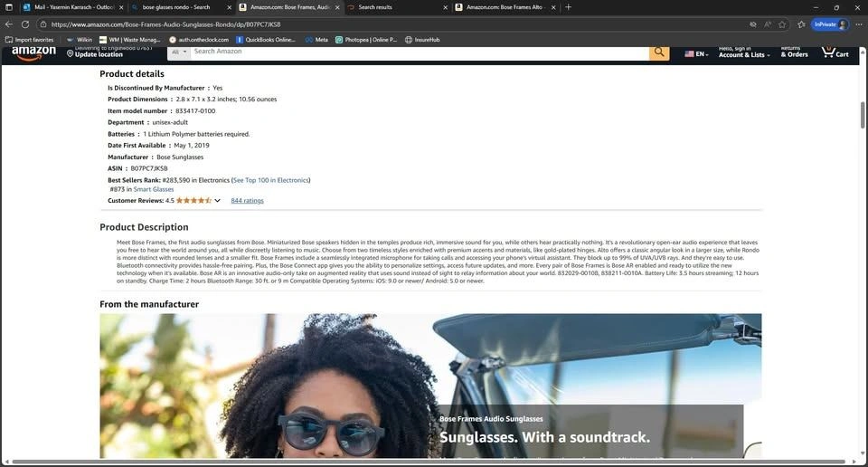Open the shopping Cart
The width and height of the screenshot is (868, 467).
(x=834, y=52)
